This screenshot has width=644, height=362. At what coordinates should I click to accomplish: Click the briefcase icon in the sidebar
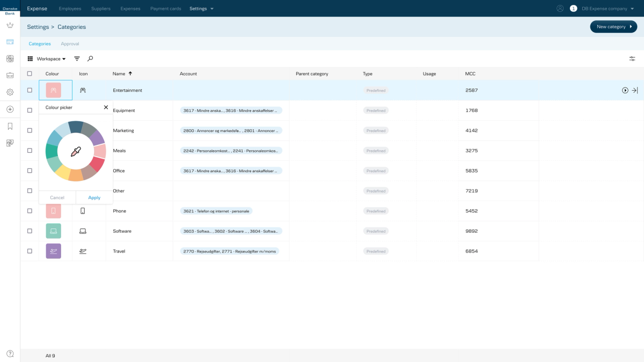point(10,75)
